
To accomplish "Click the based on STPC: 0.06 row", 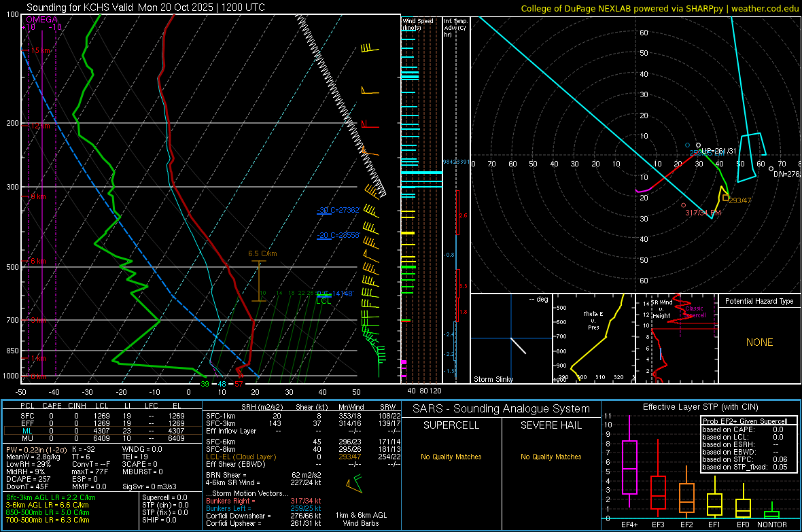I will pyautogui.click(x=744, y=459).
